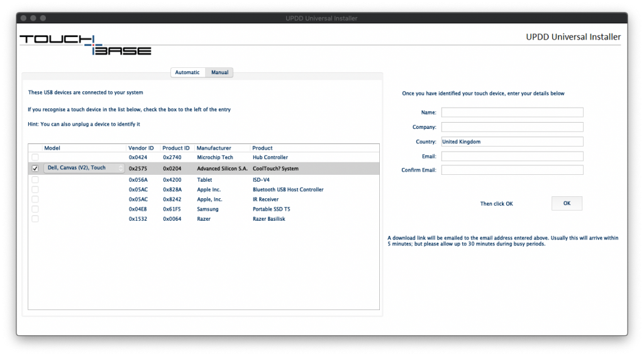Select the product ID cell 0x2740
This screenshot has height=356, width=644.
(172, 157)
